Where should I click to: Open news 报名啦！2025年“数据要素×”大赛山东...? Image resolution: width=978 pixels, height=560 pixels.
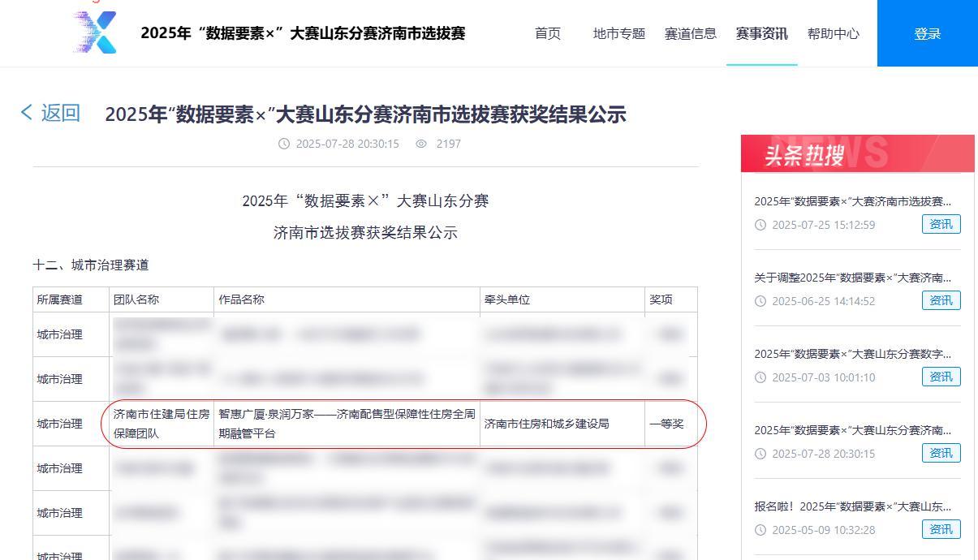tap(853, 506)
